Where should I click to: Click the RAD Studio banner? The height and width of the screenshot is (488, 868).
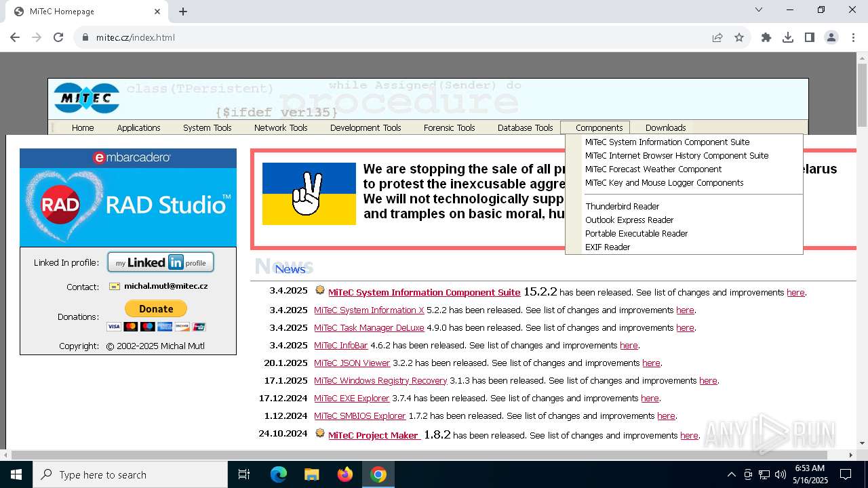pos(128,197)
